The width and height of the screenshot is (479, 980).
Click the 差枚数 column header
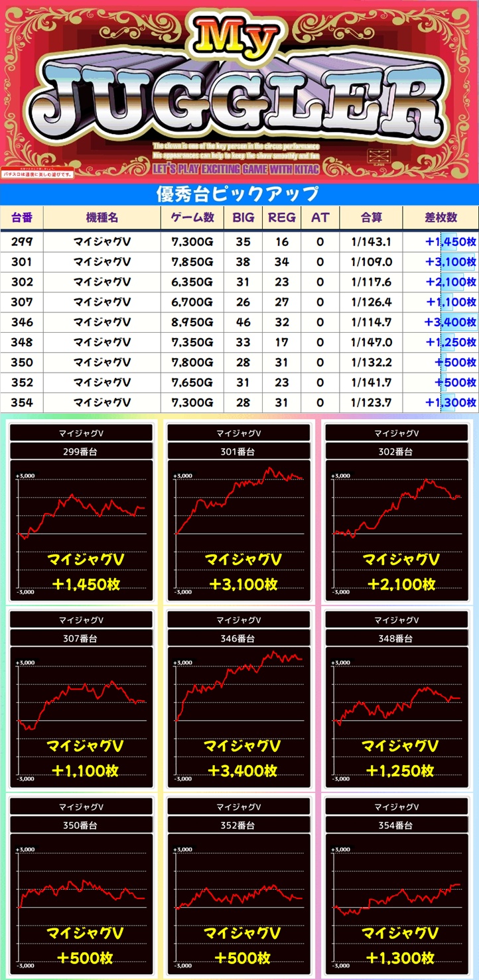(x=441, y=217)
